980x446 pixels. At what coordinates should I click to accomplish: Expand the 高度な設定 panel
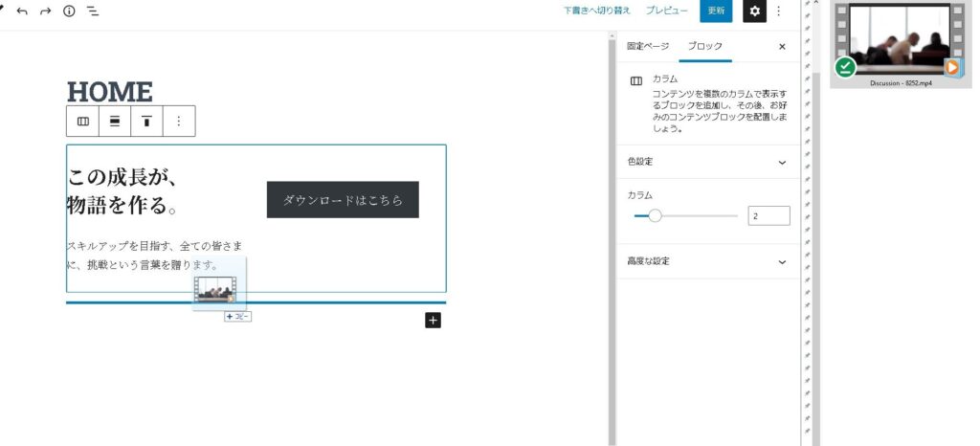[706, 261]
